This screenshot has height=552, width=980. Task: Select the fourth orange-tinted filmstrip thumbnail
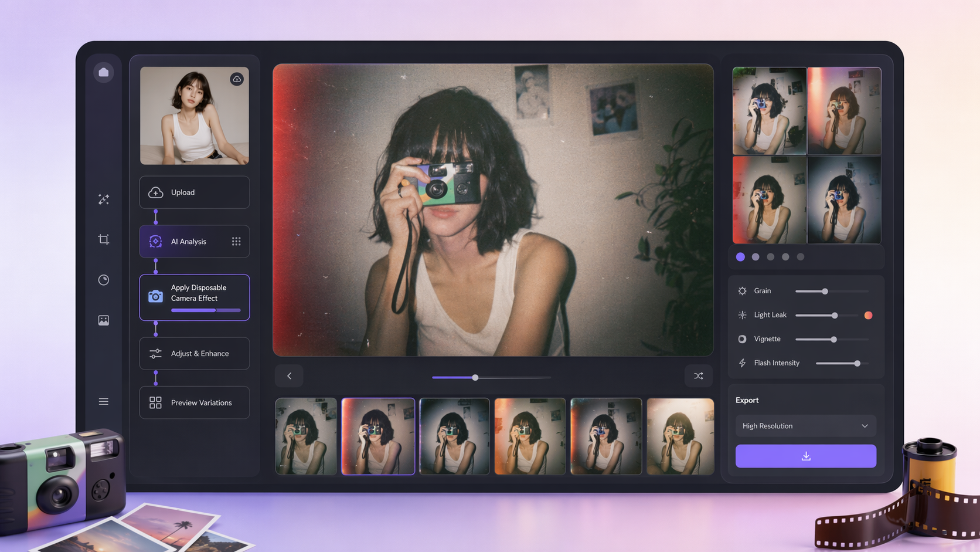tap(530, 436)
